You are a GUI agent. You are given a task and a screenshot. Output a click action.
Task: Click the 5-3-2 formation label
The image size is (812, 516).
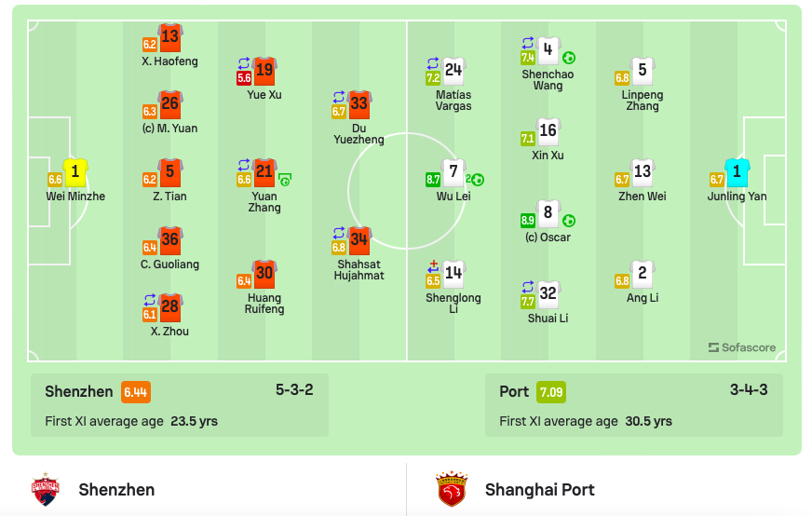click(294, 389)
